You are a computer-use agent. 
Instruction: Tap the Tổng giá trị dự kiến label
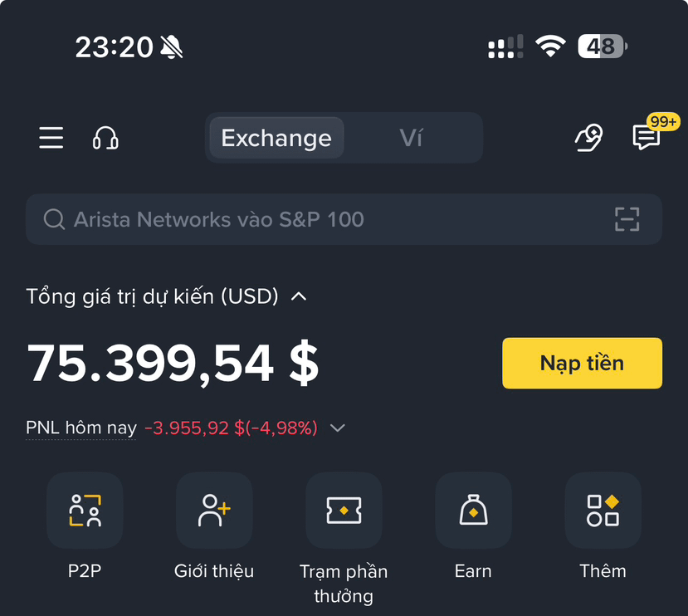point(152,296)
